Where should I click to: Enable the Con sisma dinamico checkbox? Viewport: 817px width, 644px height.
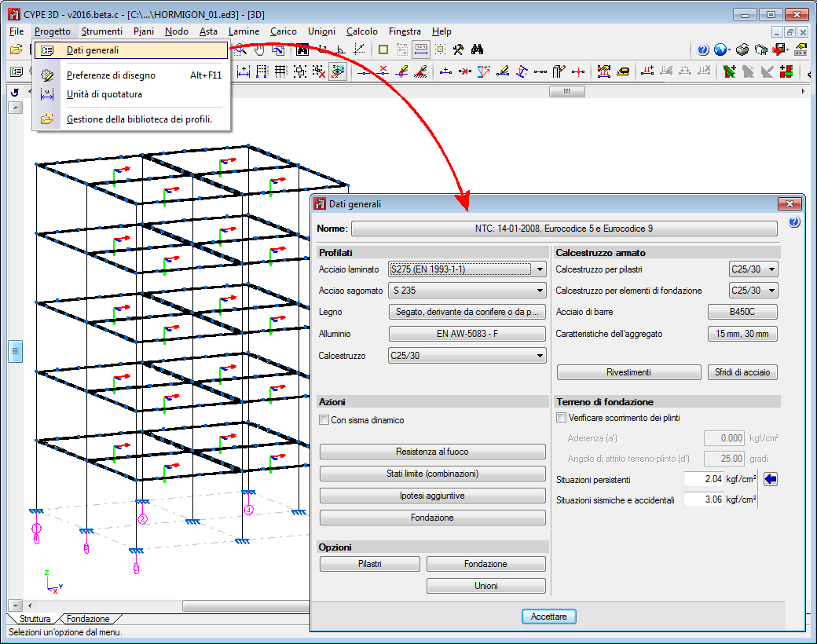tap(324, 420)
